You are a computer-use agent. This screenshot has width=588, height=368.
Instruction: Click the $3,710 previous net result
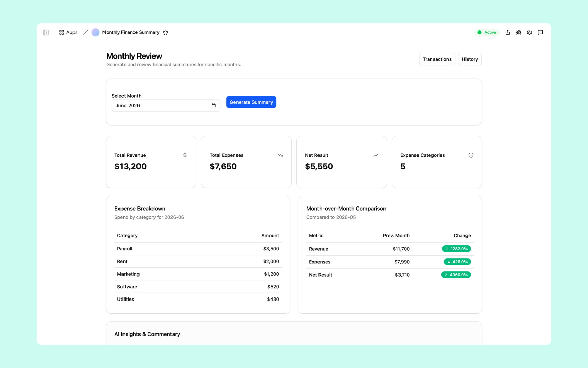click(x=402, y=275)
